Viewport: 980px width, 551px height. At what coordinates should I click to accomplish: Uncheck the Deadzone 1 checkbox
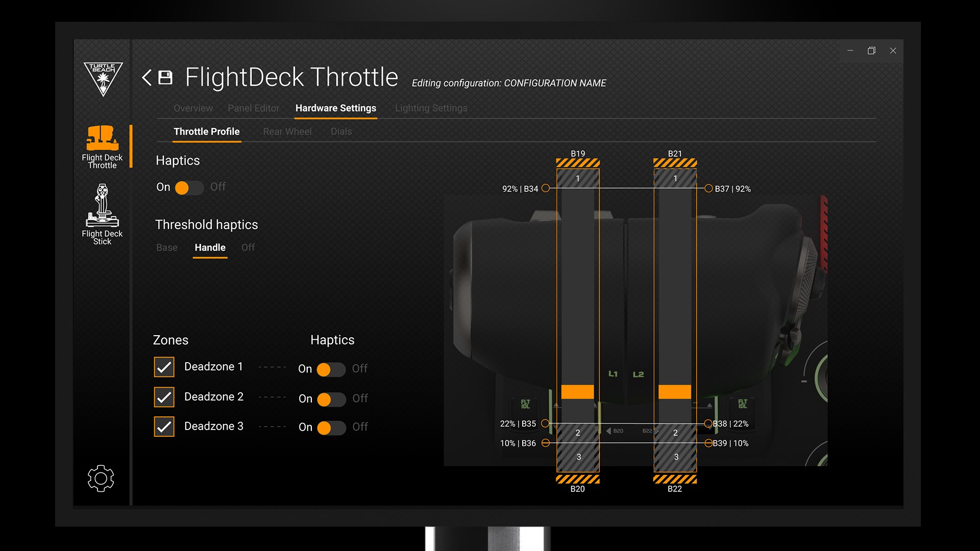(x=164, y=366)
